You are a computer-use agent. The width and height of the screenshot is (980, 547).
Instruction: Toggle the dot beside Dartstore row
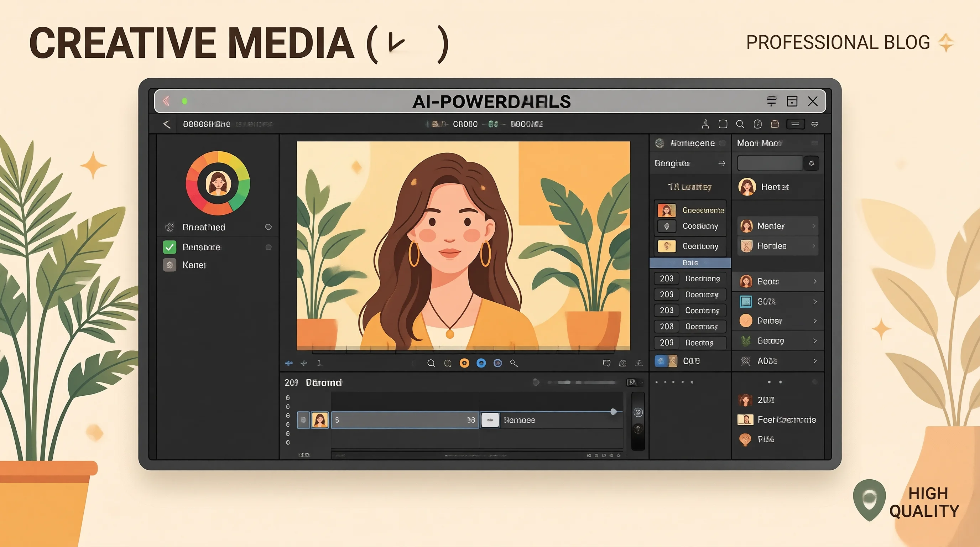(268, 247)
